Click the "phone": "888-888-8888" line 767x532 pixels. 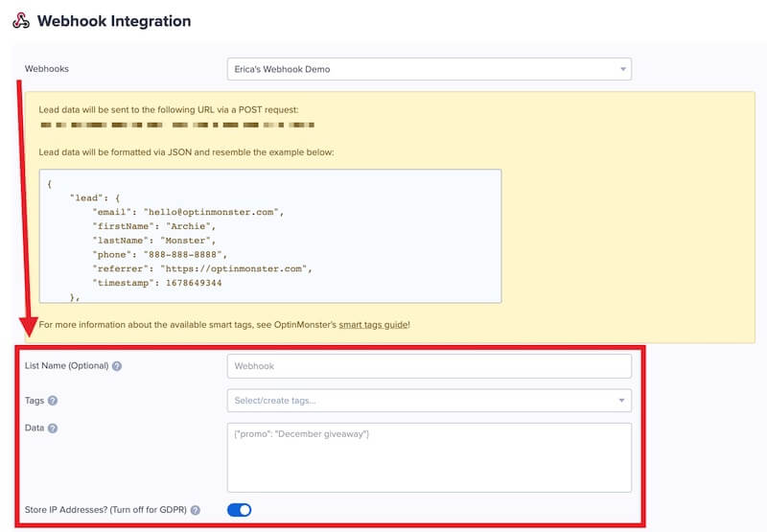click(160, 255)
